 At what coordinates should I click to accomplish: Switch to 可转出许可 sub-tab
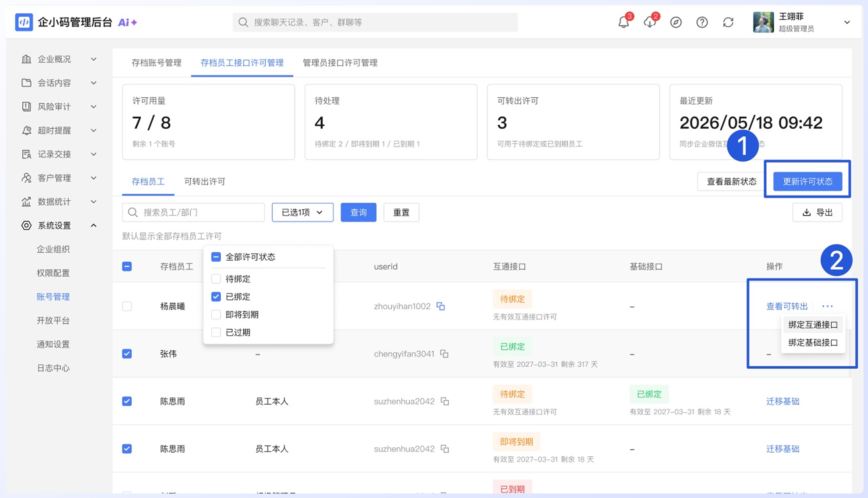tap(205, 182)
